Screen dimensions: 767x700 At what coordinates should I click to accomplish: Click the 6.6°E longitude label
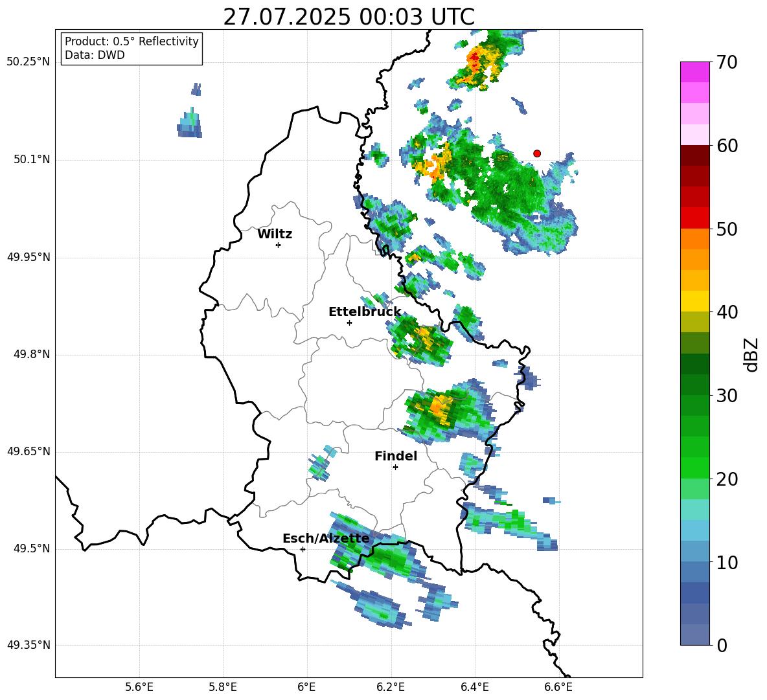point(558,687)
